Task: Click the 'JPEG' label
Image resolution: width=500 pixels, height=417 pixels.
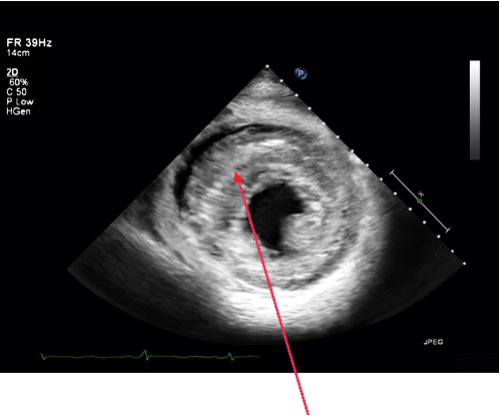Action: 433,342
